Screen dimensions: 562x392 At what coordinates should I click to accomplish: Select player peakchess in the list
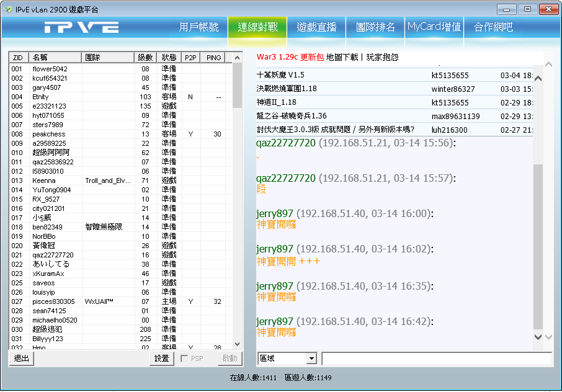pyautogui.click(x=49, y=134)
